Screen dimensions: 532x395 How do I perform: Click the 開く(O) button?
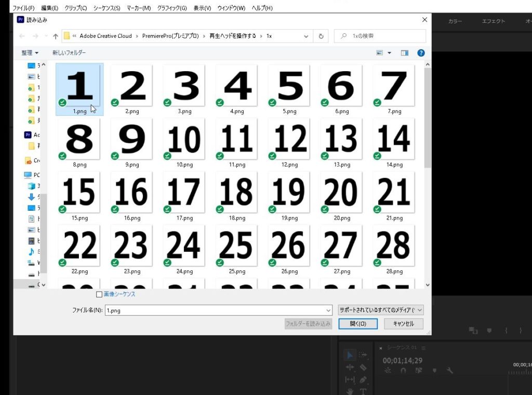358,324
